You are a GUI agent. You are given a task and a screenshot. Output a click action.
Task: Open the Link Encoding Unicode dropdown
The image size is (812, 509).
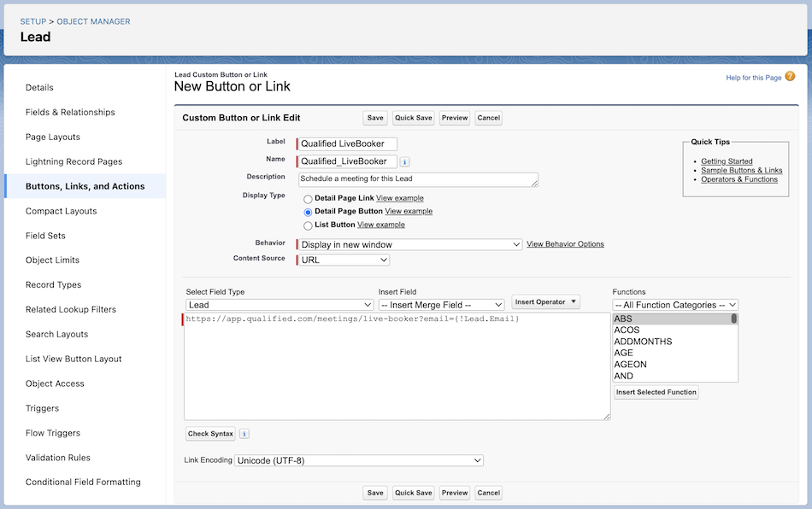pos(359,460)
